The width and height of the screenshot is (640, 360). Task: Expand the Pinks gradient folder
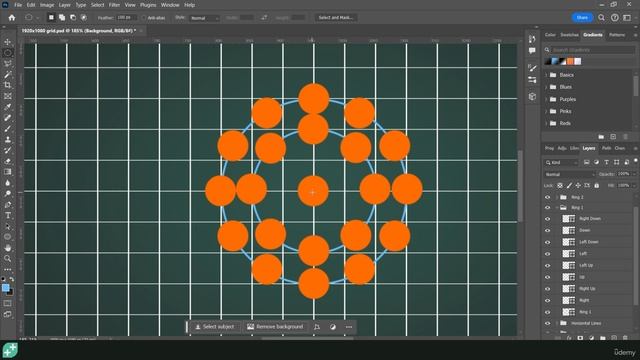(546, 111)
